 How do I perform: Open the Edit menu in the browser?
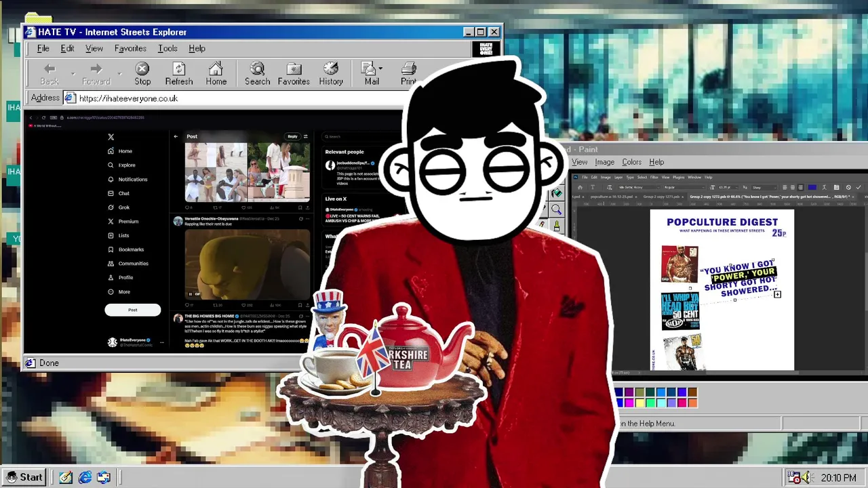[67, 48]
